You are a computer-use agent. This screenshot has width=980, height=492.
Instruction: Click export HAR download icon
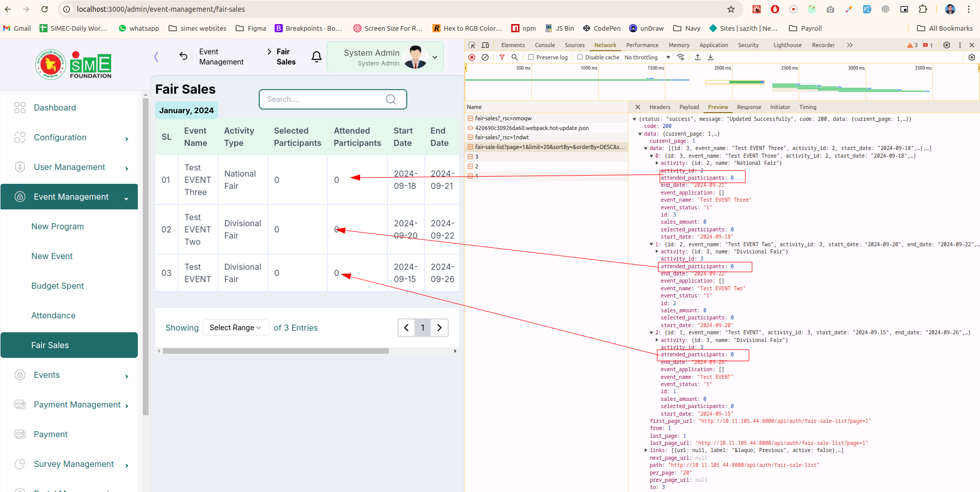[711, 57]
